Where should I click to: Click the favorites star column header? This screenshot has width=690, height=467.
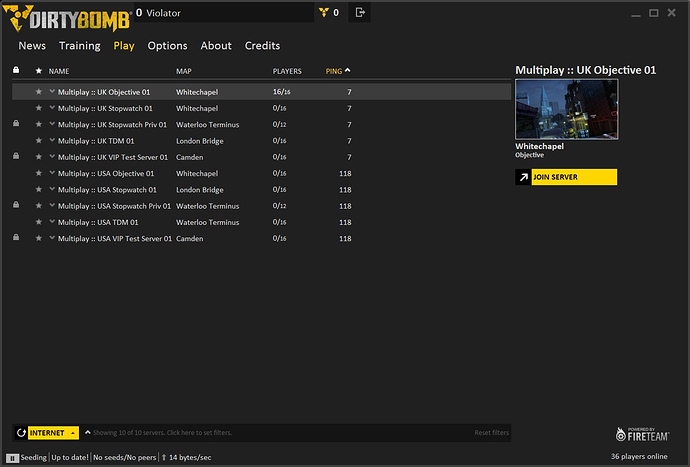[39, 71]
